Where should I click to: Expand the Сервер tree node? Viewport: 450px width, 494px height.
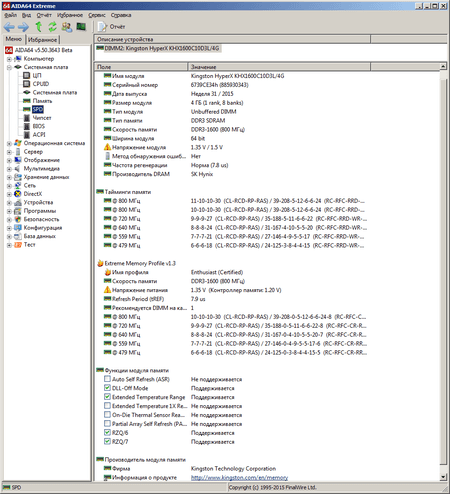click(9, 152)
